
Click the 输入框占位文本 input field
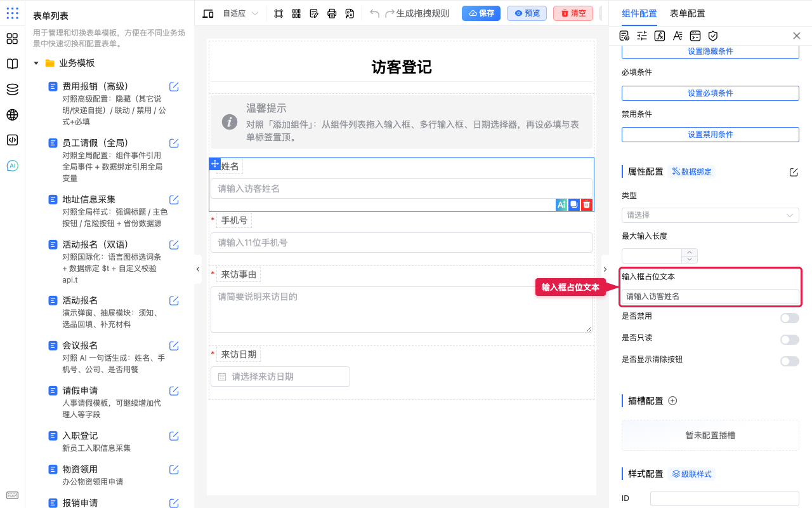pos(710,297)
